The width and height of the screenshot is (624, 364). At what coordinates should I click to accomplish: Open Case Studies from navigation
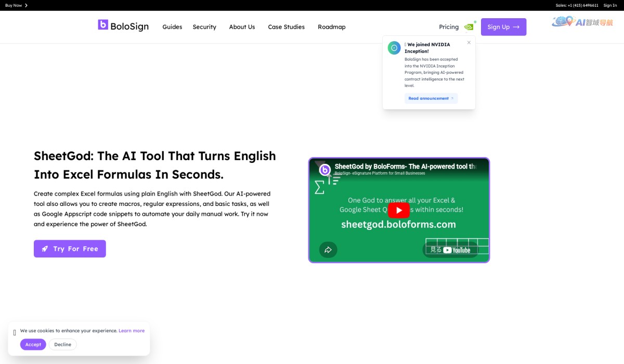tap(286, 27)
